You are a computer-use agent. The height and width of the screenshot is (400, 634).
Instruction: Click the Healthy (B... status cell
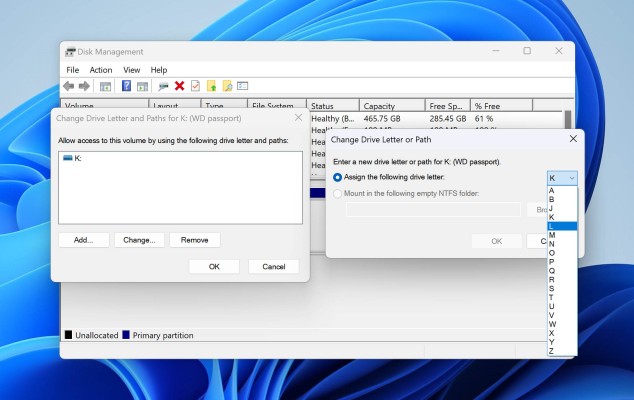click(332, 119)
